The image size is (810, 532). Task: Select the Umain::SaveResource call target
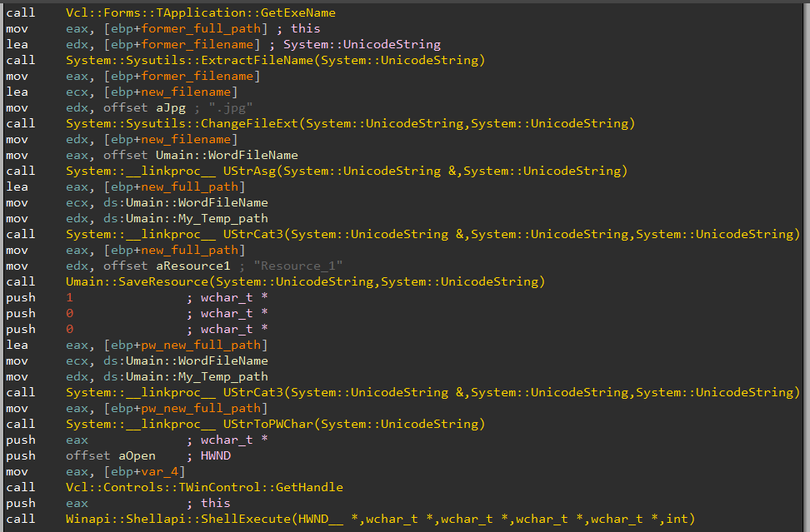pos(305,281)
